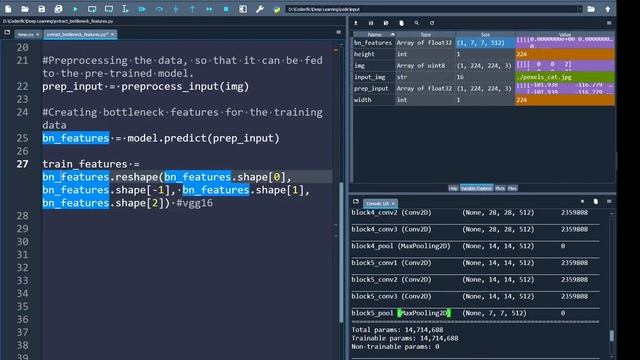The image size is (640, 360).
Task: Sort variables by the Value column
Action: [565, 35]
